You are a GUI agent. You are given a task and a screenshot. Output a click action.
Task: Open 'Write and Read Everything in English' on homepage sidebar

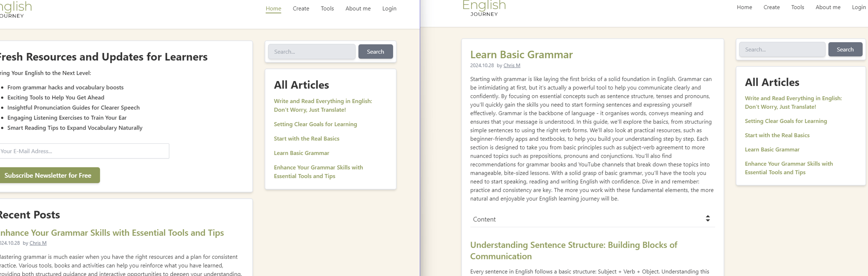[x=323, y=105]
